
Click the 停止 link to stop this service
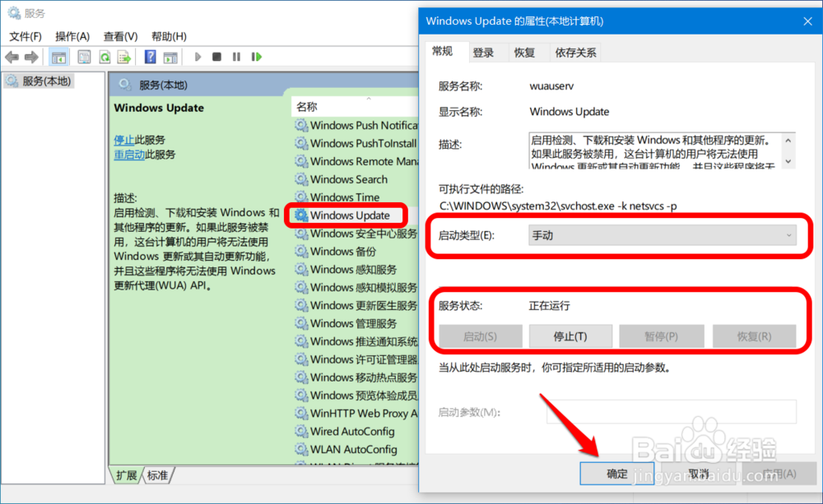point(124,140)
